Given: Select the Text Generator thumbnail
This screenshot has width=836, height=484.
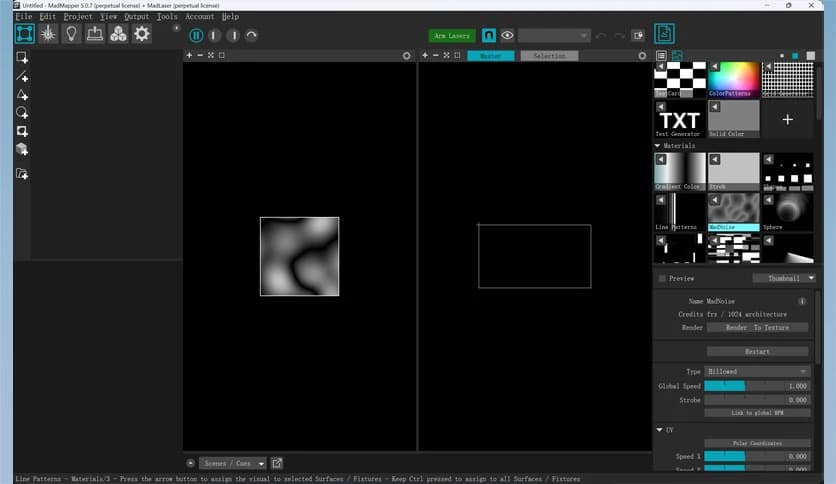Looking at the screenshot, I should click(x=680, y=119).
